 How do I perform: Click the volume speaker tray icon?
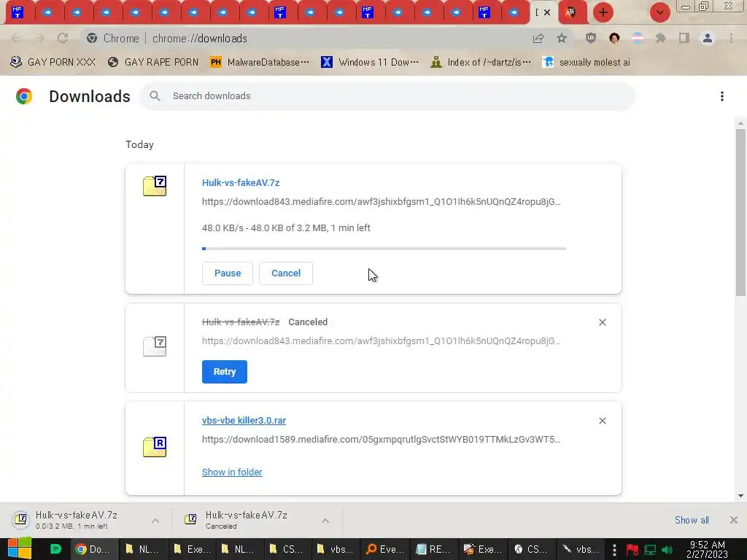pos(667,550)
